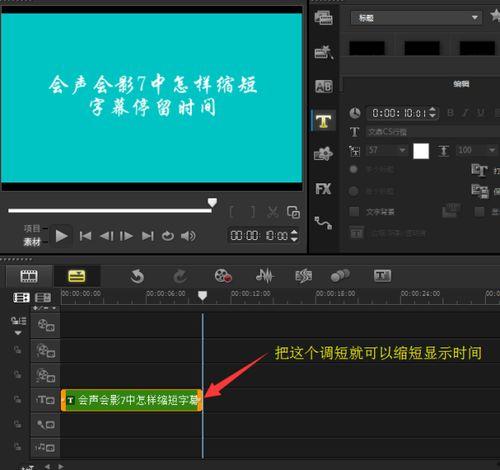Image resolution: width=500 pixels, height=470 pixels.
Task: Toggle ripple lock for Title track
Action: pyautogui.click(x=17, y=399)
